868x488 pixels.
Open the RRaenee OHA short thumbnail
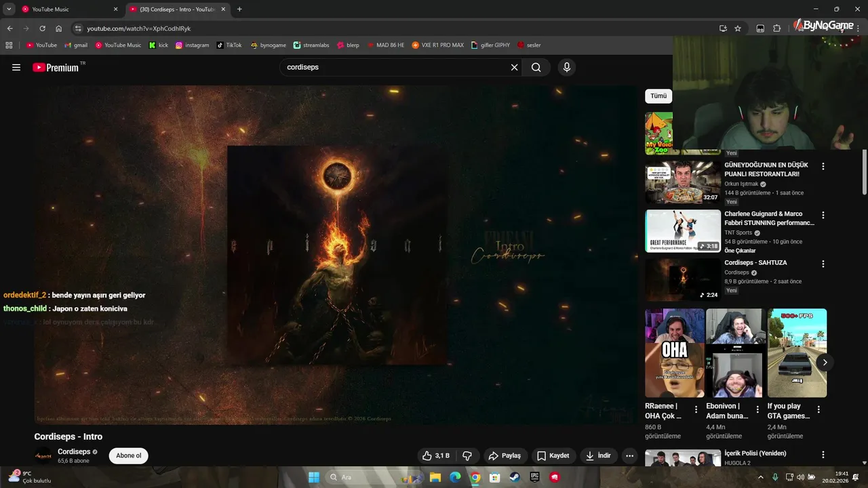(675, 353)
